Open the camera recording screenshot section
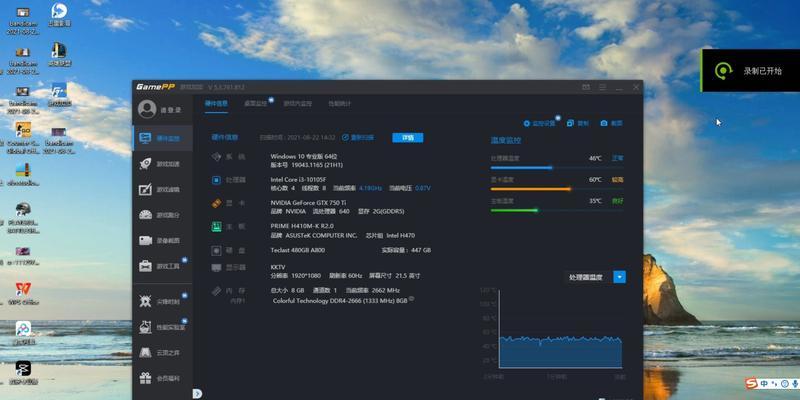The width and height of the screenshot is (800, 400). pyautogui.click(x=162, y=240)
